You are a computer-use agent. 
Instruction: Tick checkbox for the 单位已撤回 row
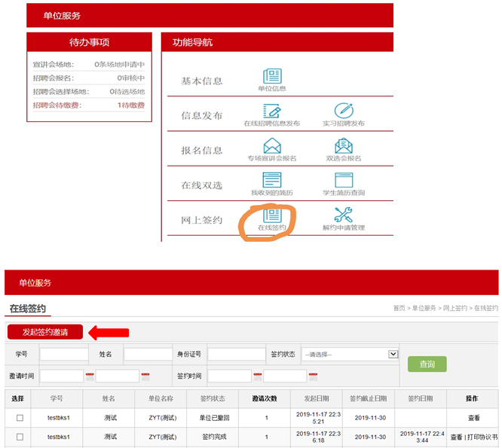(20, 418)
